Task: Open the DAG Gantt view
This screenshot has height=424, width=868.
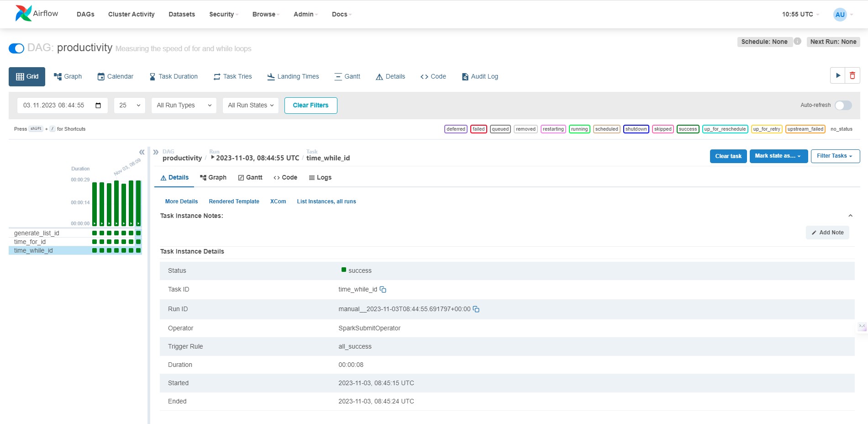Action: coord(347,77)
